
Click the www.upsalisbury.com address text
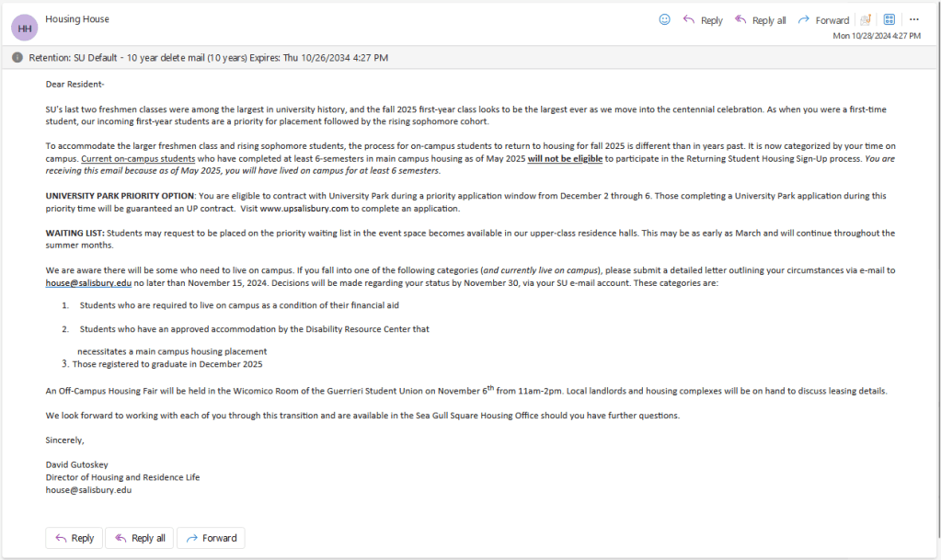tap(304, 209)
